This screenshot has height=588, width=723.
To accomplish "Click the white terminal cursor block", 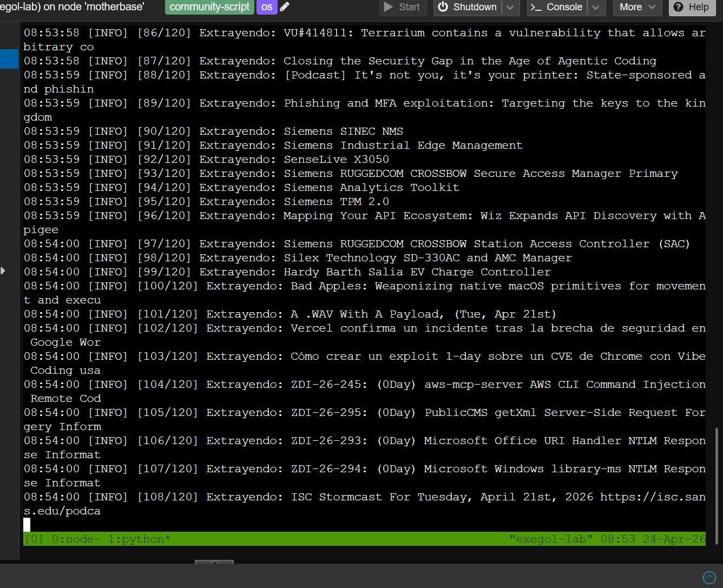I will (27, 525).
